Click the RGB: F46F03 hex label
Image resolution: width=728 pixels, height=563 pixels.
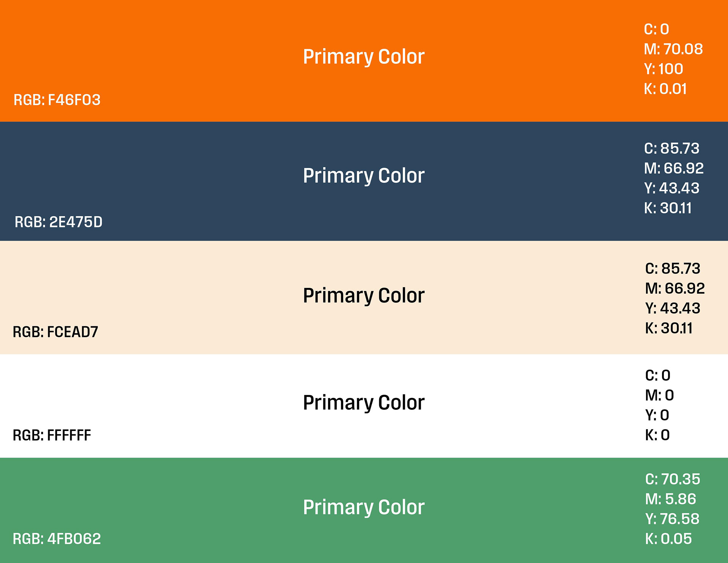tap(57, 100)
